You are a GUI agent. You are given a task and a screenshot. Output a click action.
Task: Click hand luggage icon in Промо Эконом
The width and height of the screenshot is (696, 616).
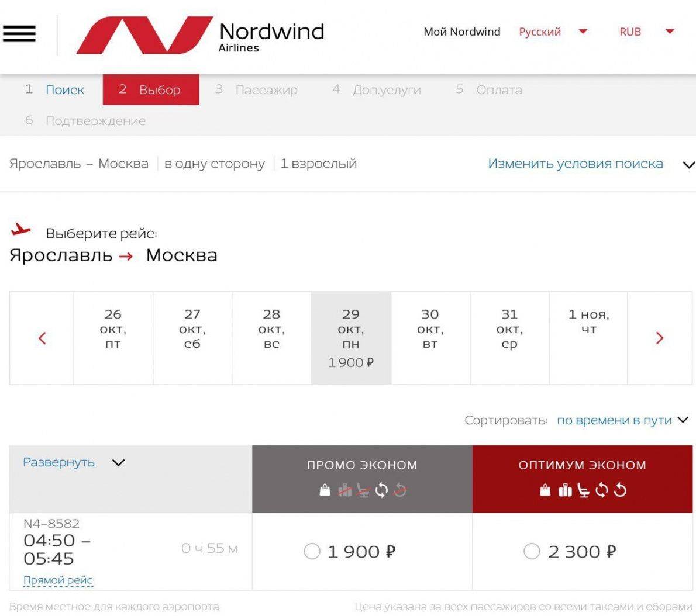[x=325, y=490]
